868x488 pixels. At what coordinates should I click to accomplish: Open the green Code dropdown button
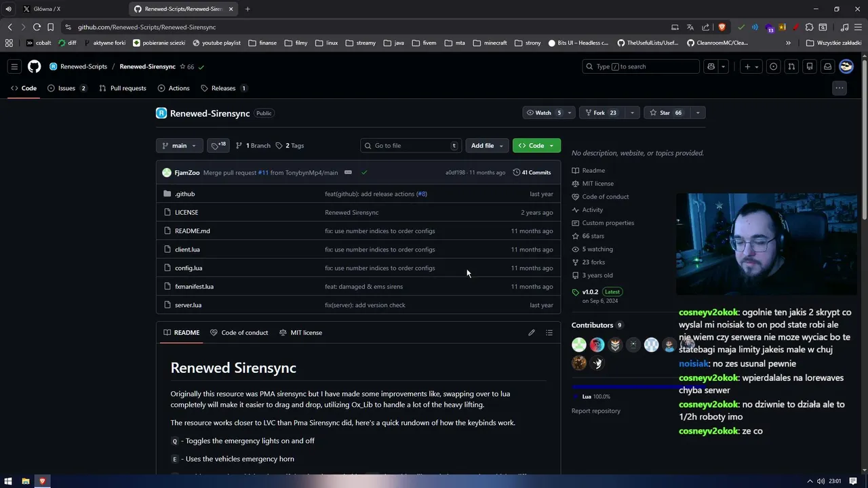[536, 146]
